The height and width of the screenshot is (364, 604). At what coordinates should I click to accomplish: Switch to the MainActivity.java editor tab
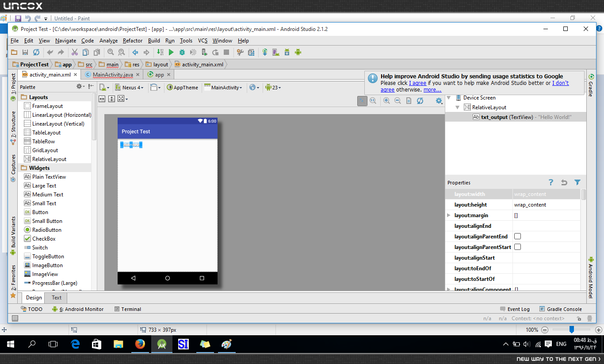click(x=113, y=75)
